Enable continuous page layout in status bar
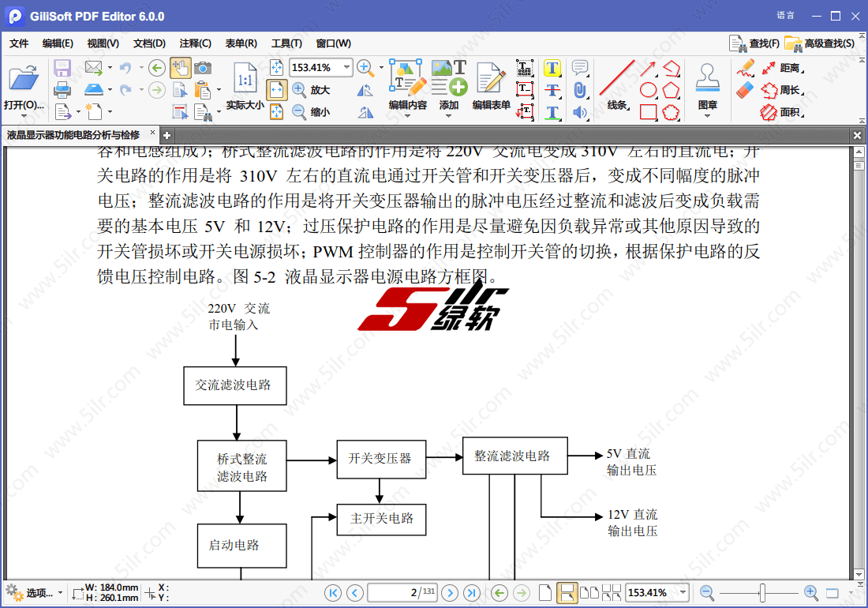Screen dimensions: 868x608 [x=566, y=592]
